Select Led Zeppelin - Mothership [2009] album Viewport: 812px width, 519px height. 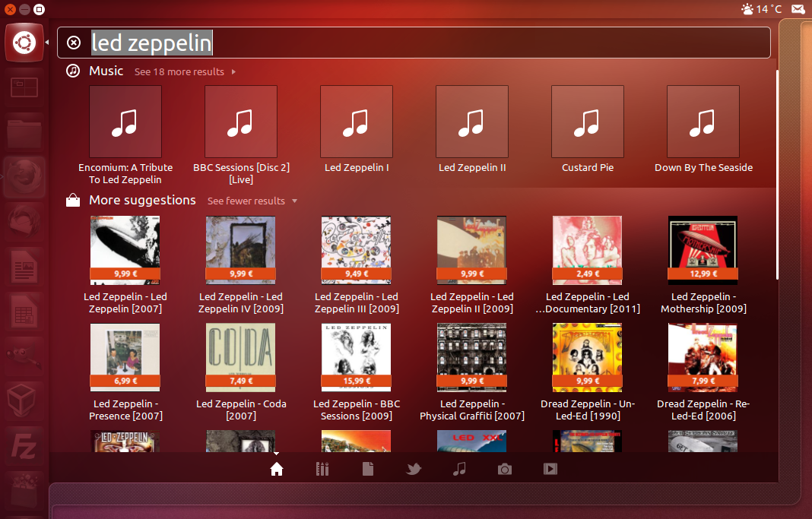point(703,251)
